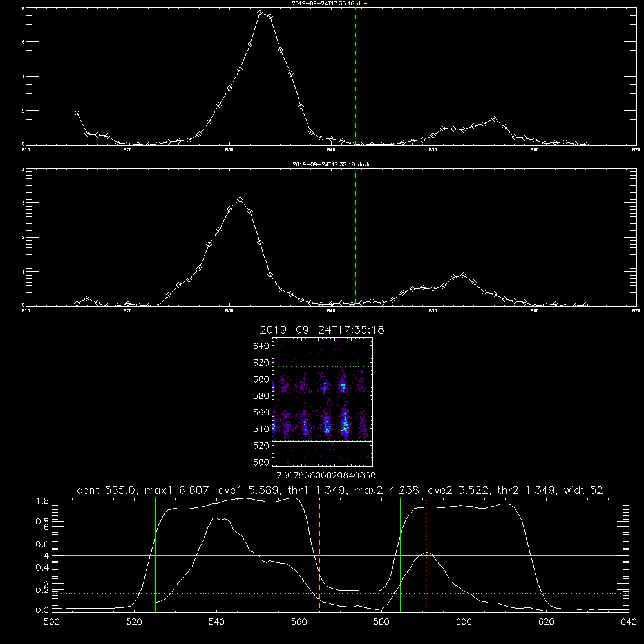Click y-axis label 520 of spectral image
The image size is (644, 644).
tap(261, 446)
